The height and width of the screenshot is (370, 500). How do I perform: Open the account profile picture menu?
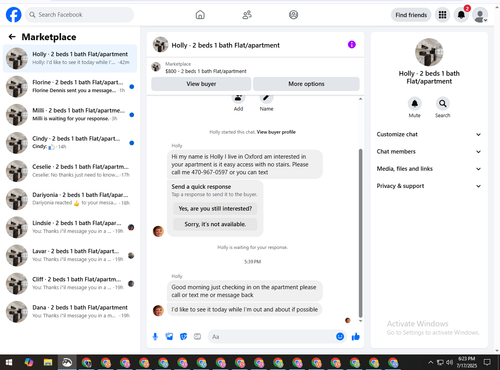(x=480, y=15)
